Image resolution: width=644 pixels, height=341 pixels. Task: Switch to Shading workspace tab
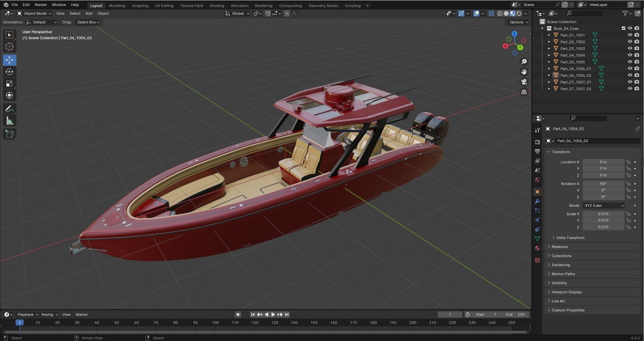[x=217, y=6]
